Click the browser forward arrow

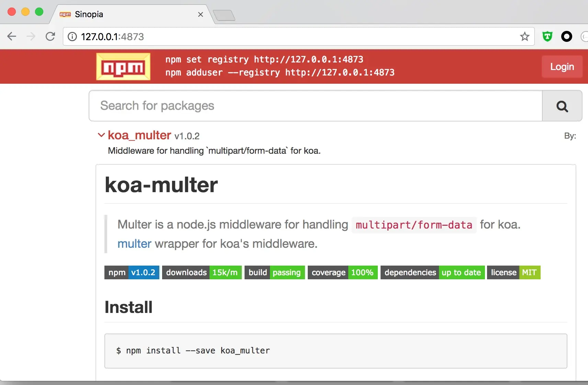click(31, 36)
